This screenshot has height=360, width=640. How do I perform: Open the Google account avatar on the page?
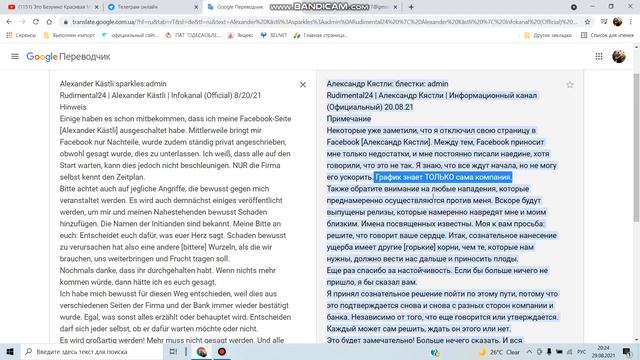point(619,56)
